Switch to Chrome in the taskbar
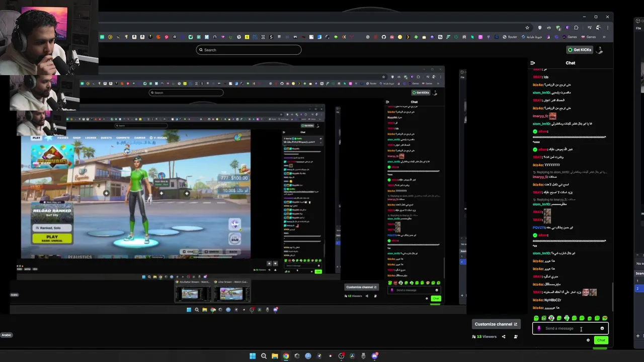The image size is (644, 362). click(286, 356)
